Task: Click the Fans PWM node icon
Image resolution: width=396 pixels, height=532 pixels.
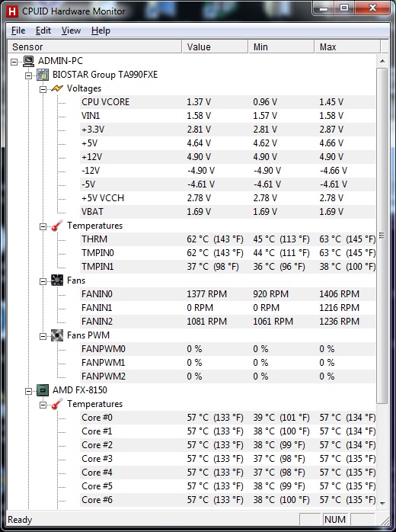Action: click(x=57, y=335)
